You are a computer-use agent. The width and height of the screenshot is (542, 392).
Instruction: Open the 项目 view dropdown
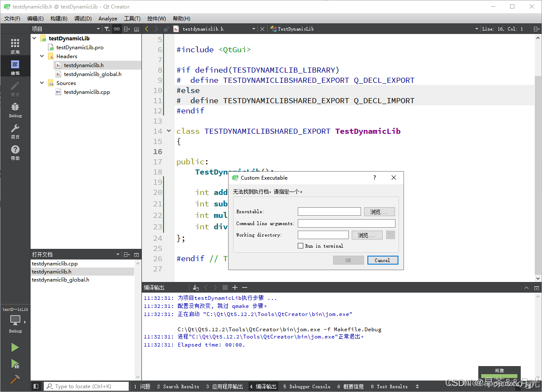pos(98,29)
